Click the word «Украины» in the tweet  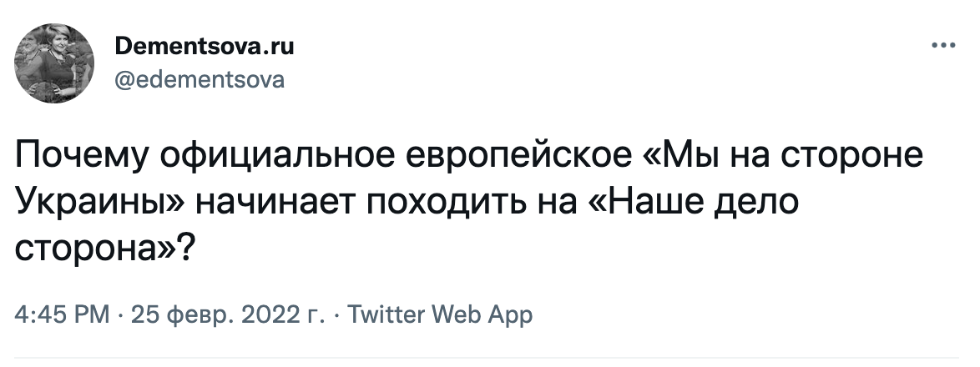click(93, 204)
